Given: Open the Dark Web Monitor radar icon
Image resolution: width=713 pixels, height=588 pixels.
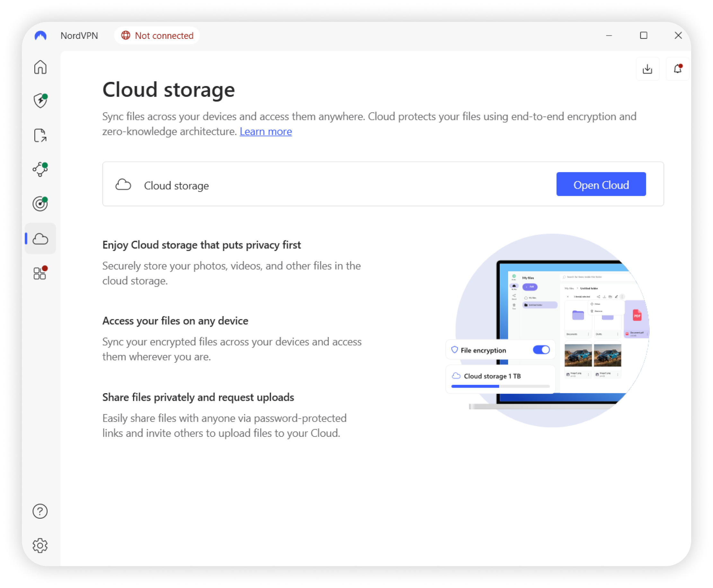Looking at the screenshot, I should pyautogui.click(x=40, y=204).
